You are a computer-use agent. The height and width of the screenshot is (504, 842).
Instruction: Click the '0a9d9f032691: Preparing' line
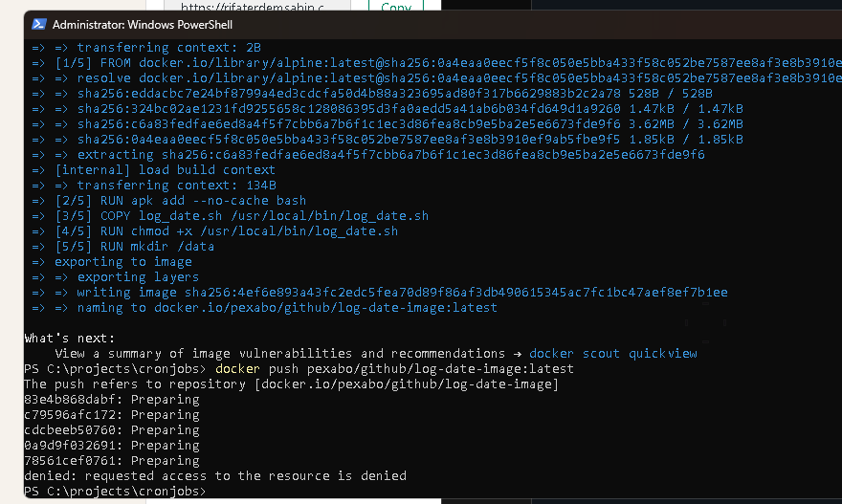[x=112, y=446]
